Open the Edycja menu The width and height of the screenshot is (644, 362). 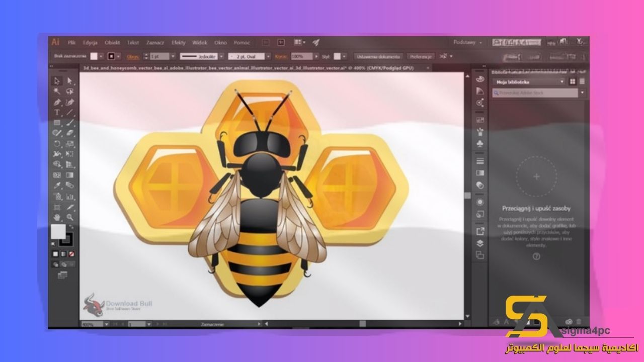(x=91, y=43)
